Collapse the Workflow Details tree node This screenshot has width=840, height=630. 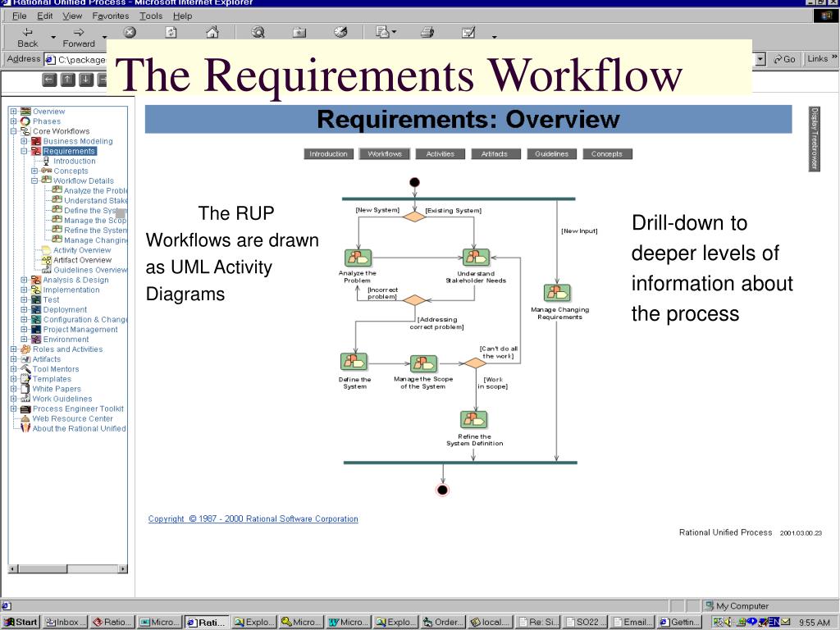pyautogui.click(x=34, y=180)
